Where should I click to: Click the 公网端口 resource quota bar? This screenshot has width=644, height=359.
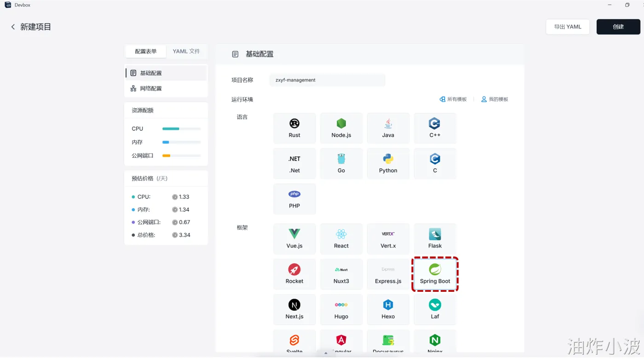click(182, 156)
